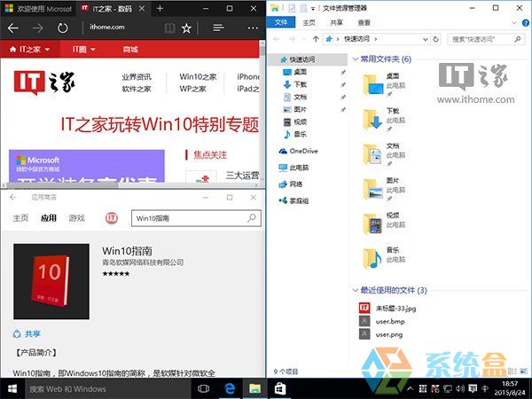Open user.bmp recent file
The image size is (532, 399).
coord(381,321)
